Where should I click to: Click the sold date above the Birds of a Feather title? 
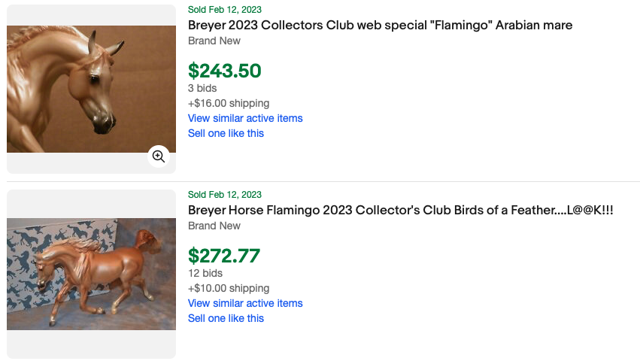225,195
